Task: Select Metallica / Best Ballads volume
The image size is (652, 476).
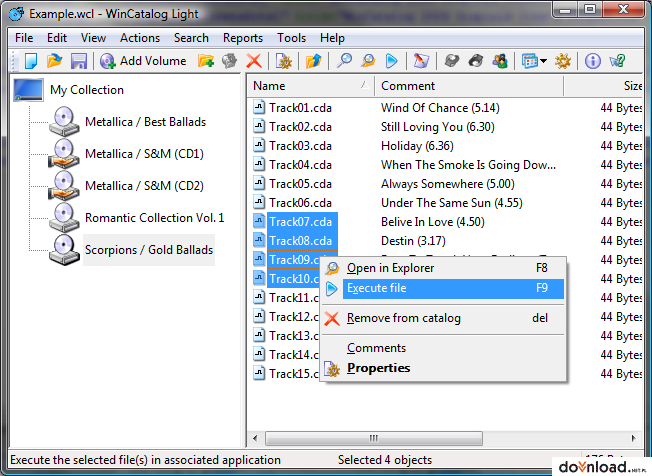Action: (146, 122)
